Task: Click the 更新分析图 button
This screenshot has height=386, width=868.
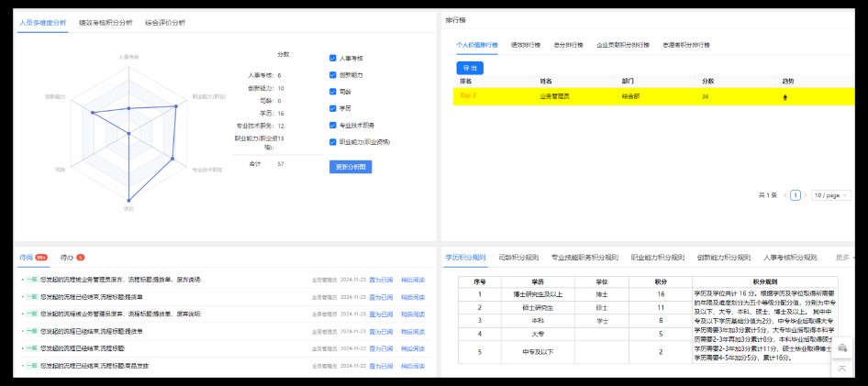Action: 350,167
